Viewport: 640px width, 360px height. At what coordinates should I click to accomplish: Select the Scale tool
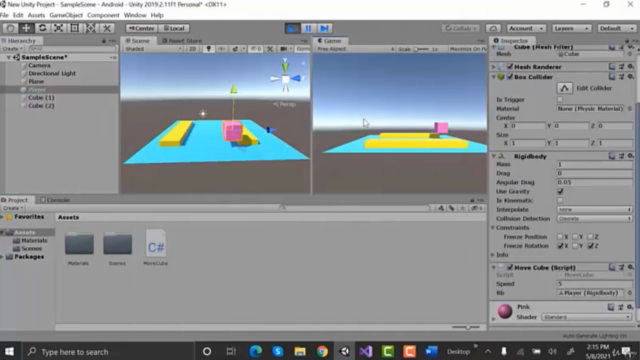pyautogui.click(x=58, y=28)
